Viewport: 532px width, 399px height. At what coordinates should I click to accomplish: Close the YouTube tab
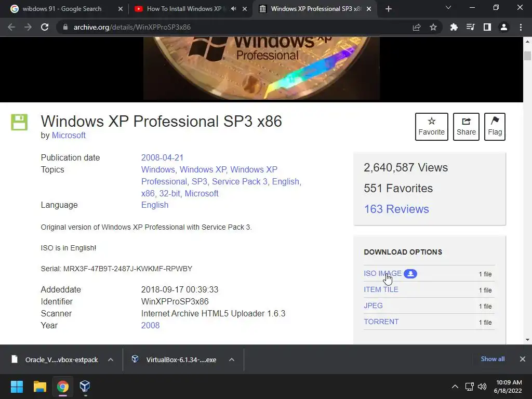pyautogui.click(x=245, y=9)
